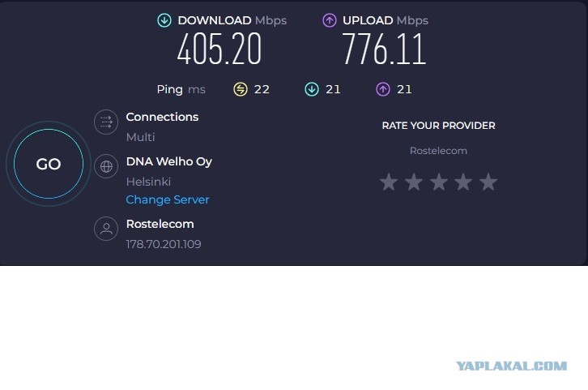
Task: Click the download arrow icon next to DOWNLOAD
Action: click(x=164, y=20)
